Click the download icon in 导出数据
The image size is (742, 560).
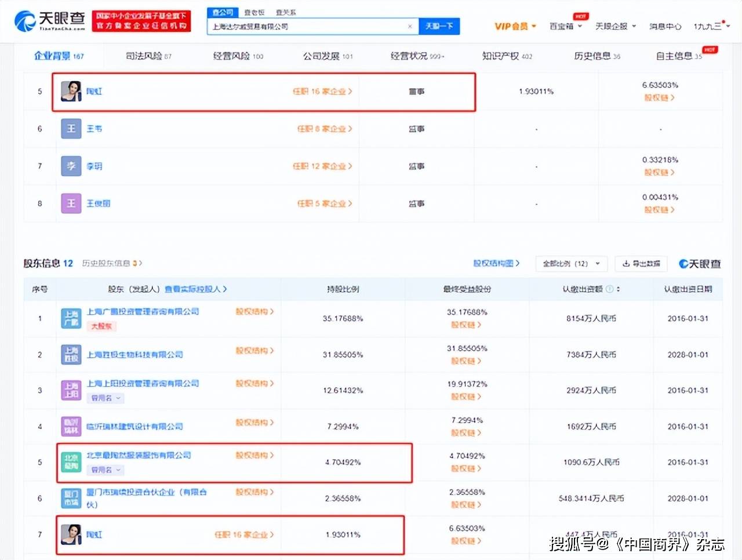(626, 264)
